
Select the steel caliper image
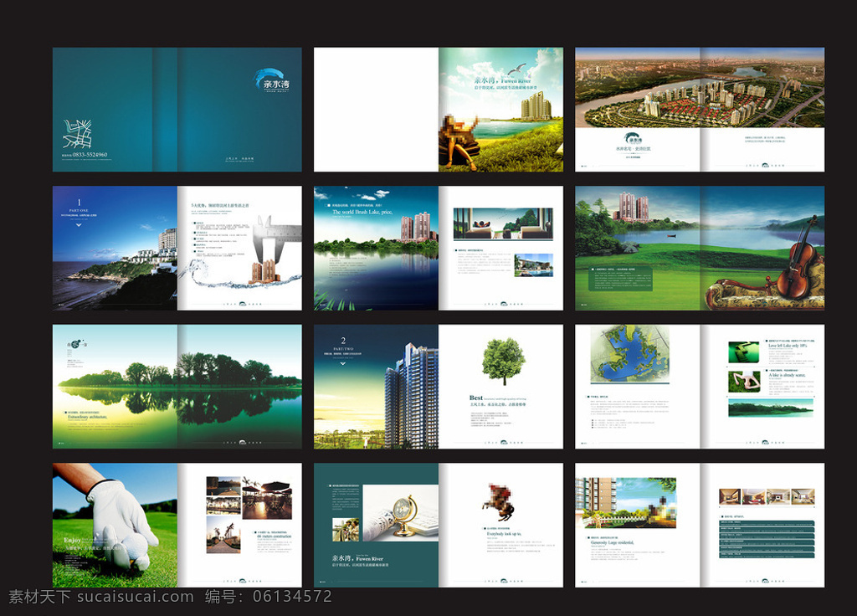278,239
